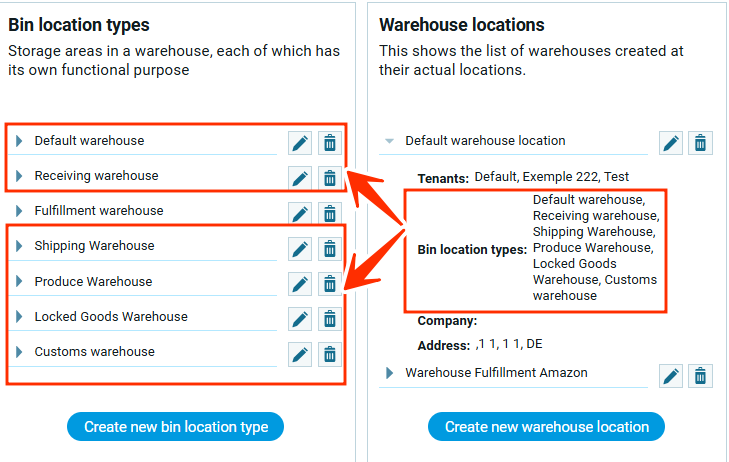
Task: Delete the Warehouse Fulfillment Amazon location
Action: pos(701,375)
